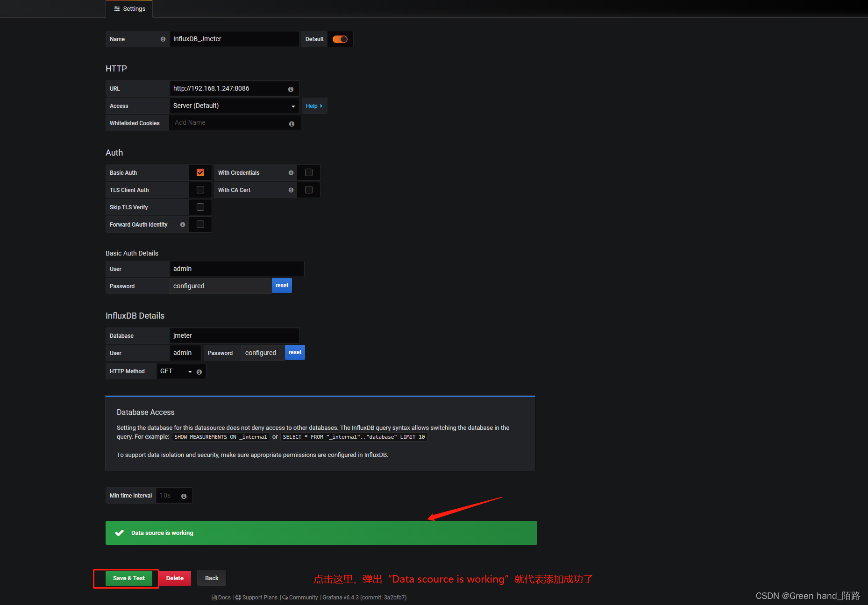This screenshot has width=868, height=605.
Task: Edit the Basic Auth User field
Action: (236, 269)
